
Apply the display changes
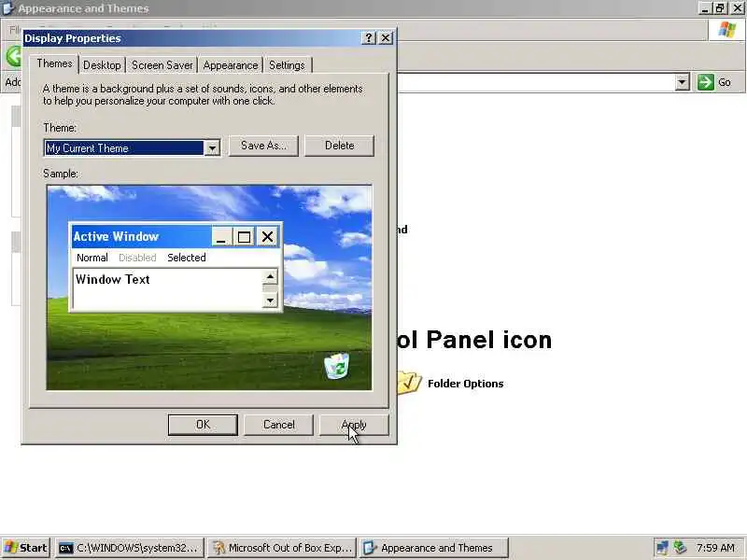pyautogui.click(x=354, y=425)
